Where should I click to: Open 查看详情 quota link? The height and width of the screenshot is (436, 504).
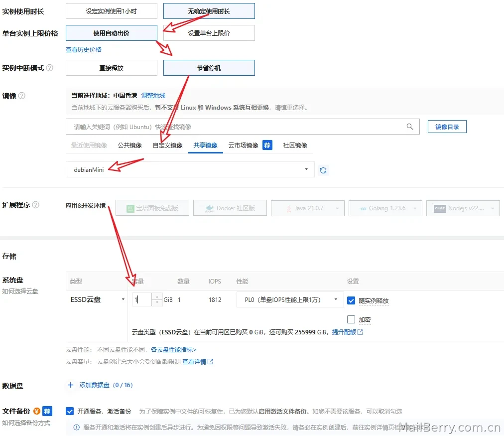194,362
